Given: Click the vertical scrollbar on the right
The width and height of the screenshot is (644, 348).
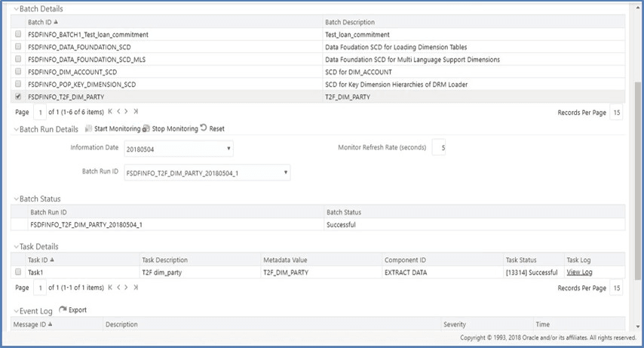Looking at the screenshot, I should click(637, 180).
